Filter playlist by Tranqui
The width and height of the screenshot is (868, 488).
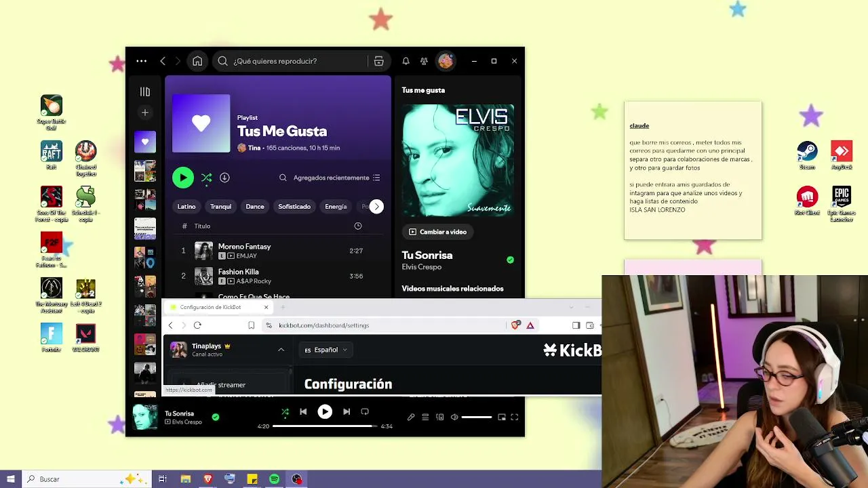click(x=220, y=207)
